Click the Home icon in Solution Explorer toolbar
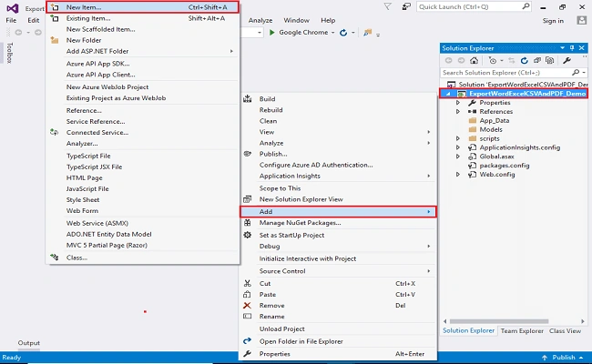Viewport: 592px width, 364px height. click(x=474, y=60)
